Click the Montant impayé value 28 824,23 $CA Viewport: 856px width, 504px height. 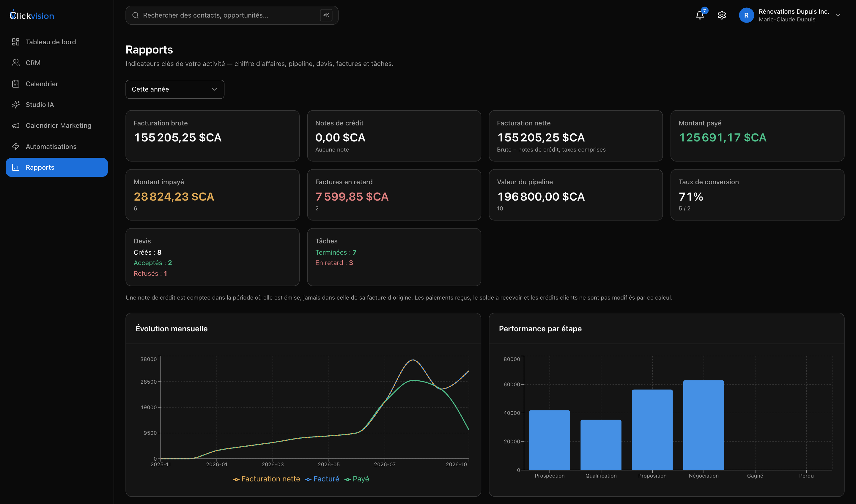point(174,197)
